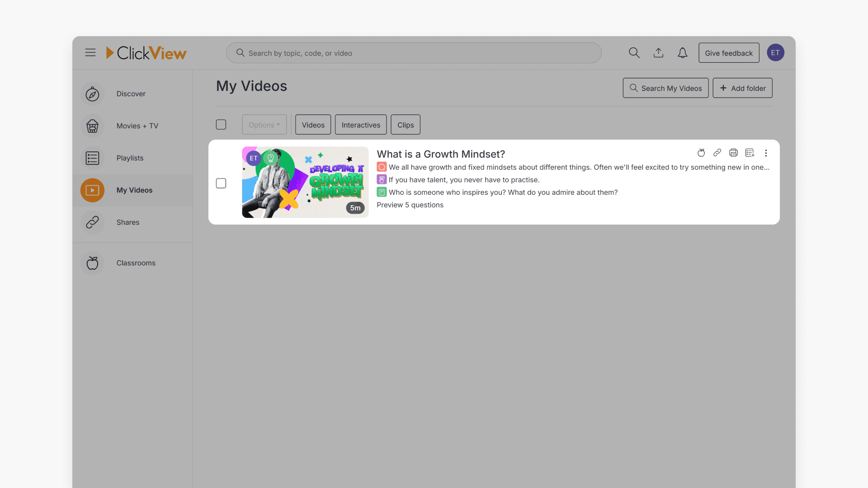Viewport: 868px width, 488px height.
Task: Expand the Interactives filter
Action: coord(360,125)
